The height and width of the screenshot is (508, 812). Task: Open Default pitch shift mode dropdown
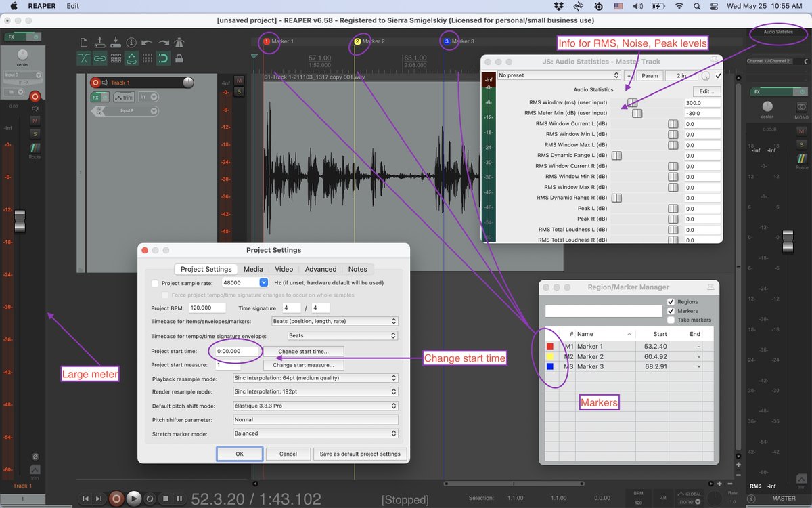tap(315, 406)
